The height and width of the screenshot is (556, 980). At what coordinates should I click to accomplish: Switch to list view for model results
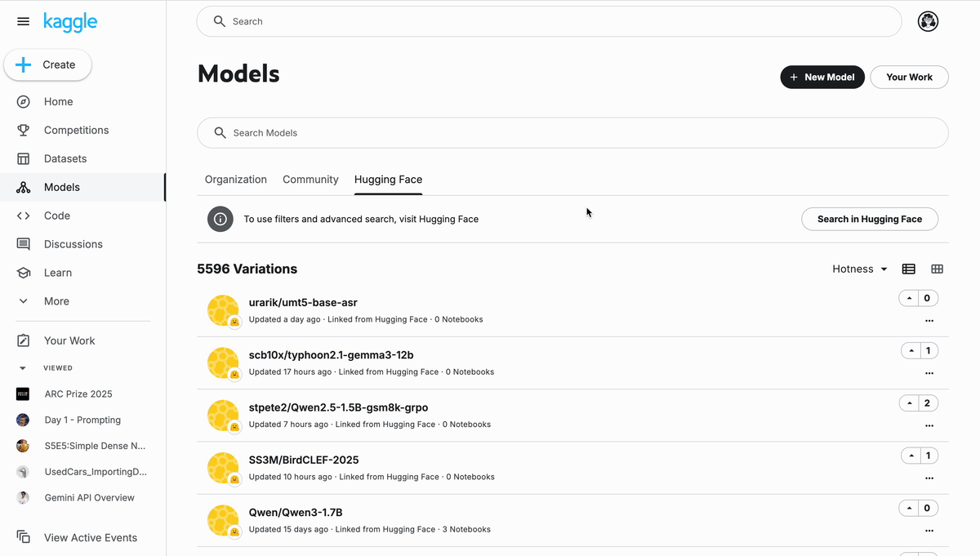pos(908,269)
